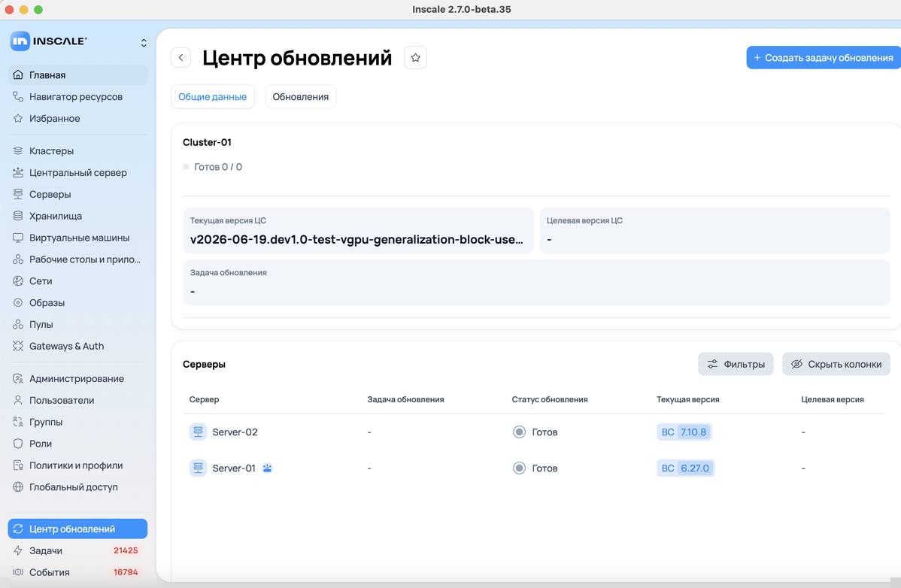
Task: Click the Готов 0 / 0 status
Action: tap(213, 167)
